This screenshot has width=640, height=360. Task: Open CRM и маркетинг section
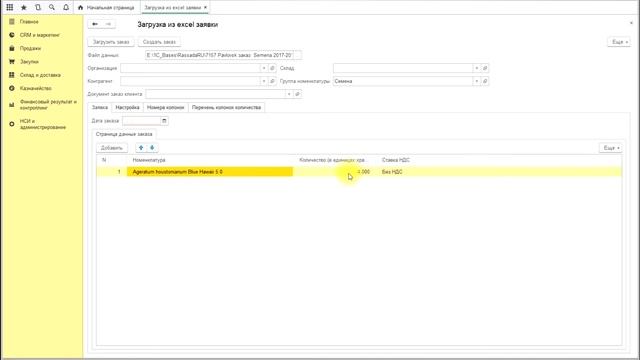[x=40, y=35]
